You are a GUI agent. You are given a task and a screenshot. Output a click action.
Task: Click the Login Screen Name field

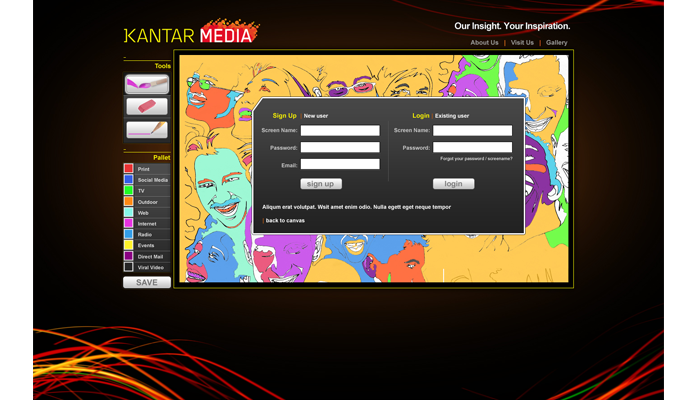pos(472,130)
